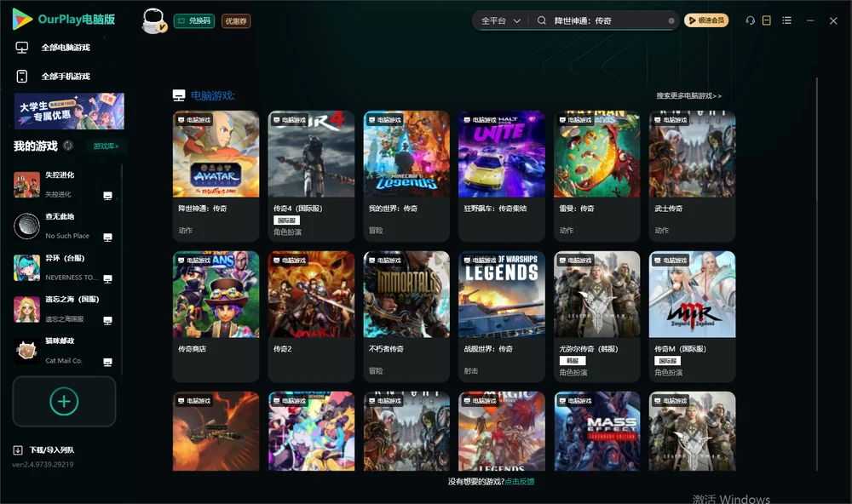
Task: Click the search magnifier icon
Action: pyautogui.click(x=542, y=20)
